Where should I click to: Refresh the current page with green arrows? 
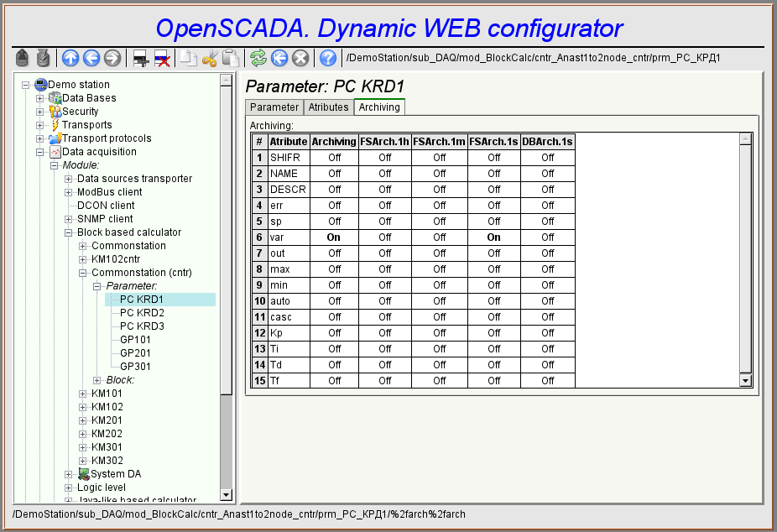click(258, 58)
